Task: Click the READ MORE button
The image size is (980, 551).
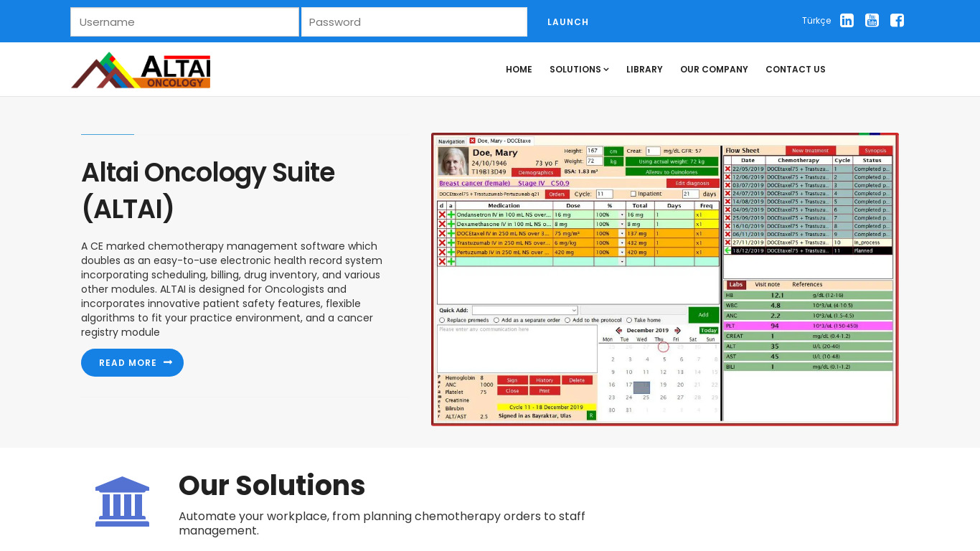Action: point(132,363)
